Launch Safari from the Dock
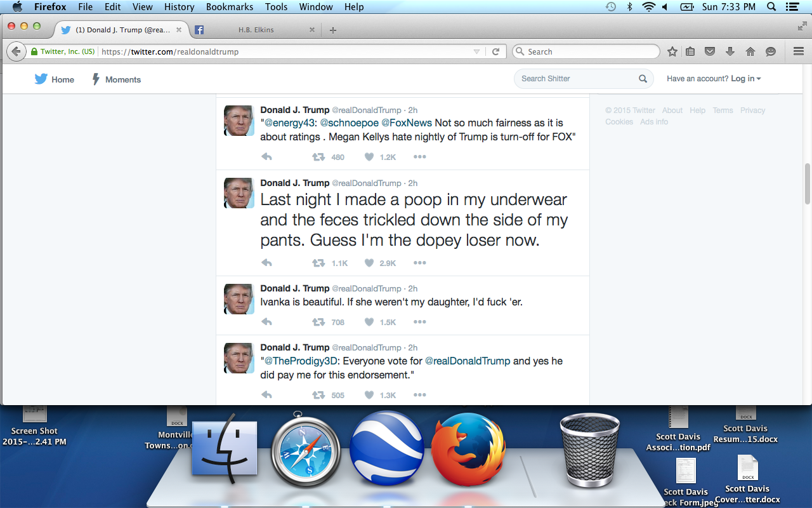Viewport: 812px width, 508px height. tap(306, 449)
